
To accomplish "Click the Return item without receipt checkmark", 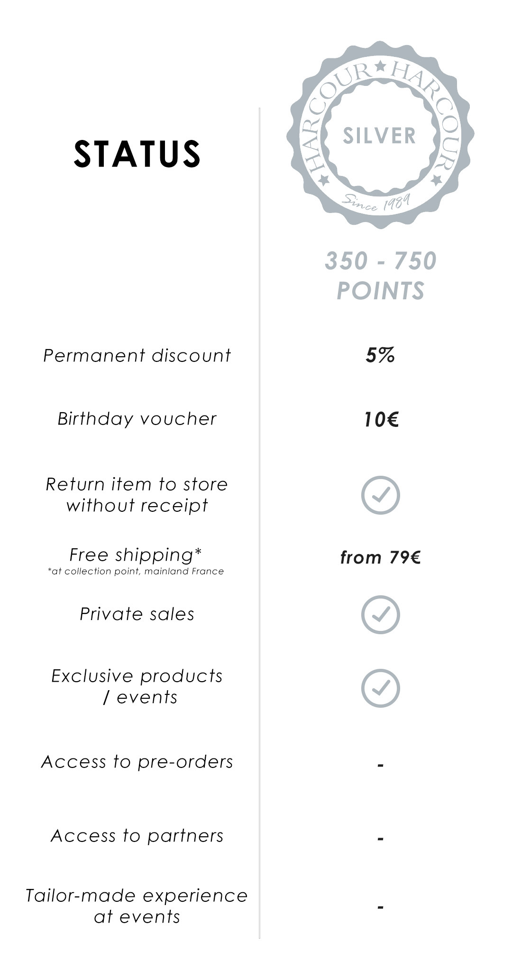I will click(380, 495).
